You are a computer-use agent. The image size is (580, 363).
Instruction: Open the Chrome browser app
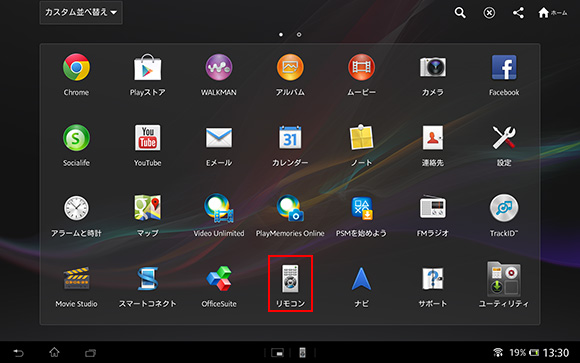click(76, 74)
